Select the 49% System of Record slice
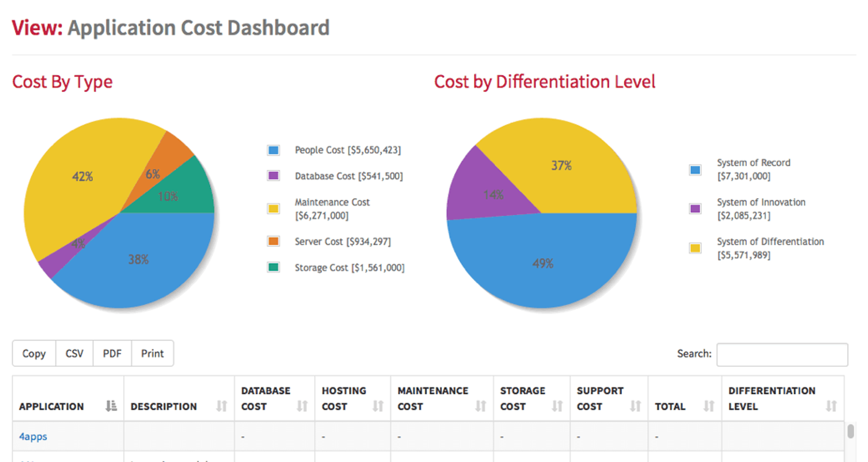This screenshot has width=868, height=462. tap(542, 265)
